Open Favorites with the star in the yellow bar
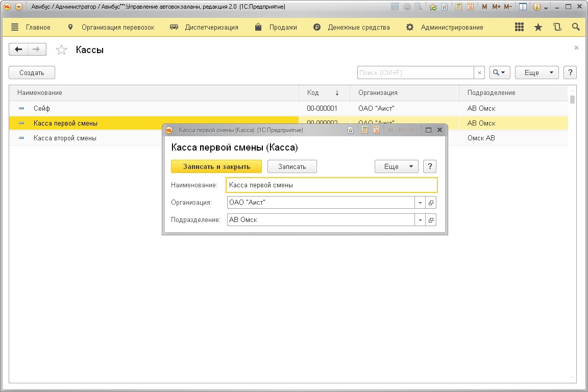The image size is (588, 392). [x=538, y=28]
